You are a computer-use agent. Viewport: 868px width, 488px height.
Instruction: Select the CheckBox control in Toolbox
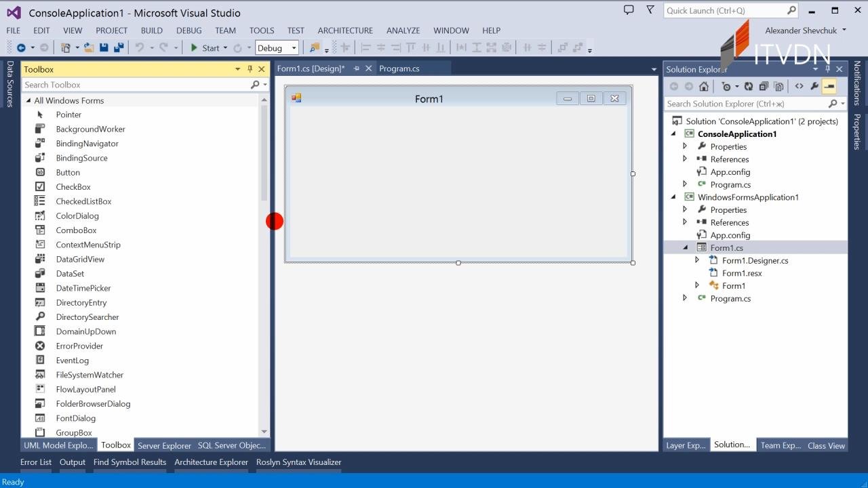[x=73, y=187]
